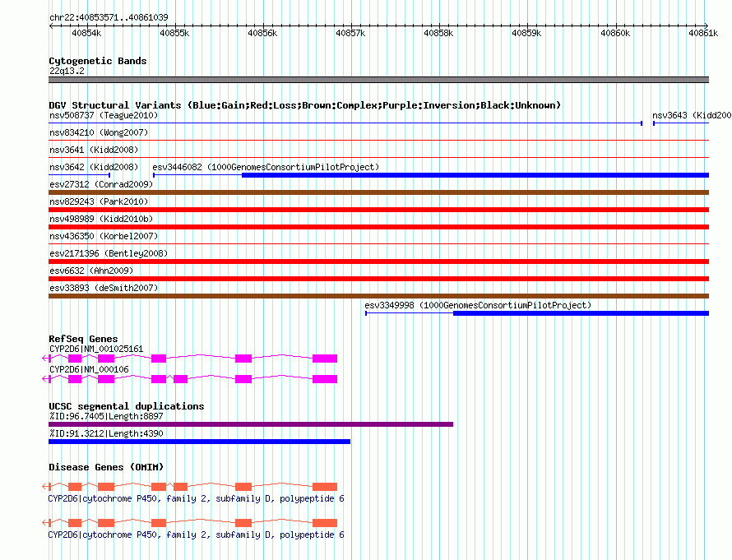Click the 22q13.2 band label
This screenshot has height=560, width=732.
pyautogui.click(x=67, y=71)
